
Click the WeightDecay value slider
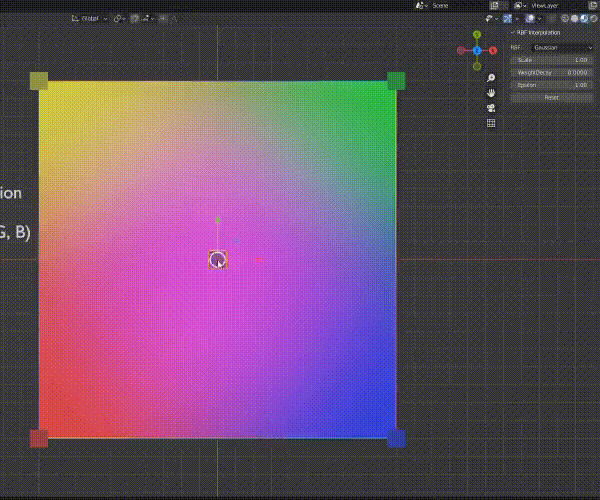click(551, 73)
